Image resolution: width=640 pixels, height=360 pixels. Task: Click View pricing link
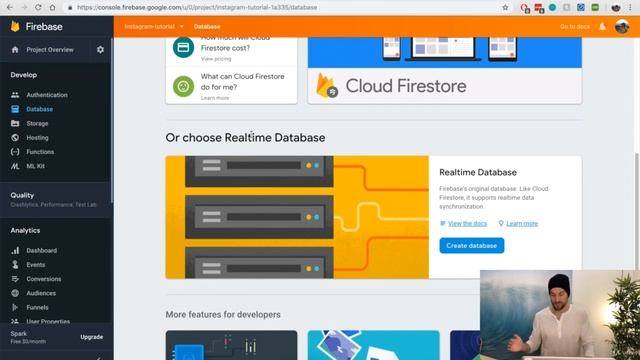pyautogui.click(x=216, y=59)
